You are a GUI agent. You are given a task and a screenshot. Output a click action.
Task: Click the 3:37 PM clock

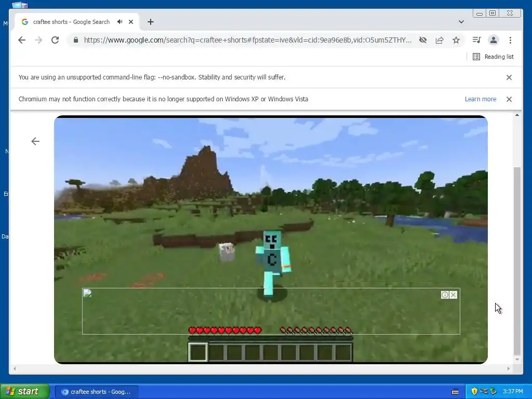point(513,392)
